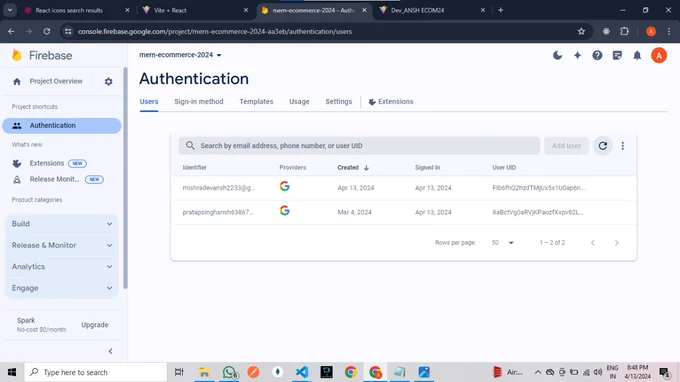The image size is (680, 382).
Task: Select Authentication in sidebar
Action: pyautogui.click(x=62, y=126)
